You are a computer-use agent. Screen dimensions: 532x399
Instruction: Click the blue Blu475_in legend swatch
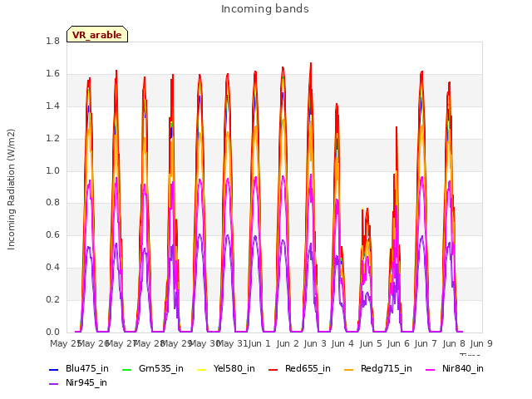pyautogui.click(x=53, y=369)
